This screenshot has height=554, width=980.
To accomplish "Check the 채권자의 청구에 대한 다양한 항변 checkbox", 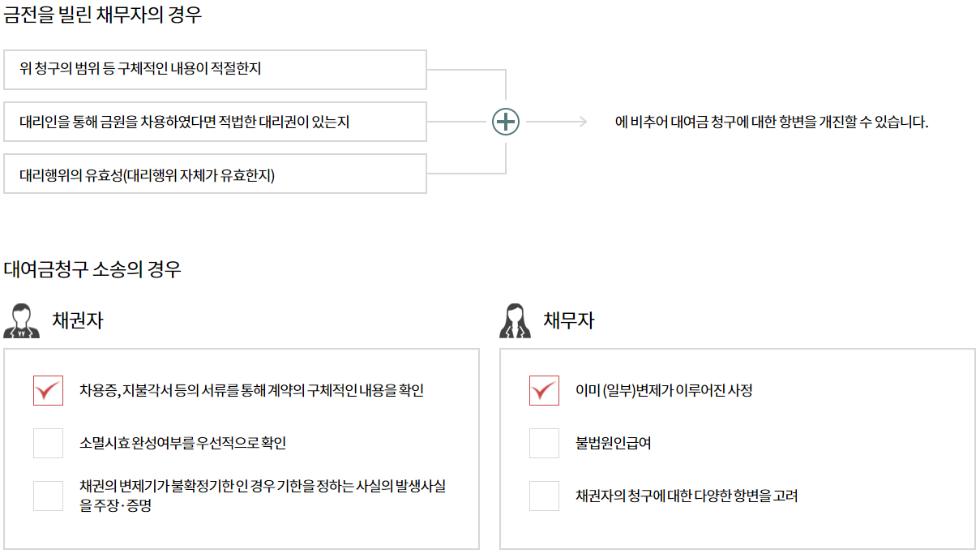I will point(544,496).
